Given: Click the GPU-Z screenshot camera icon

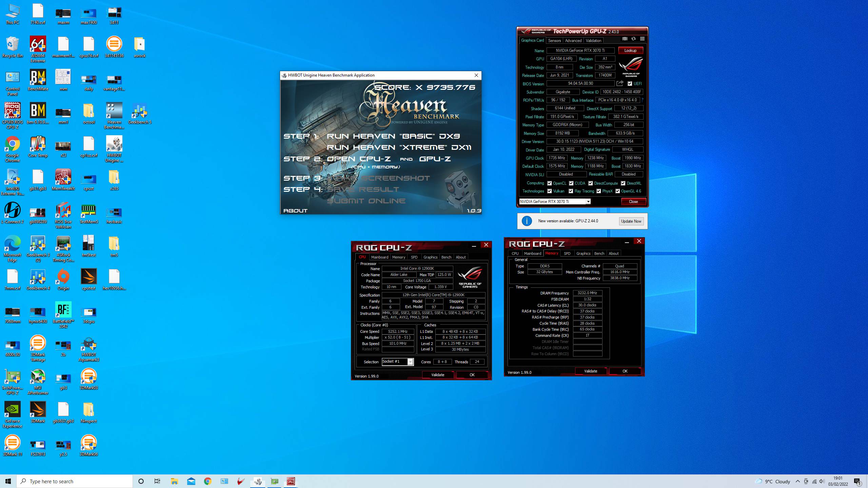Looking at the screenshot, I should 625,39.
